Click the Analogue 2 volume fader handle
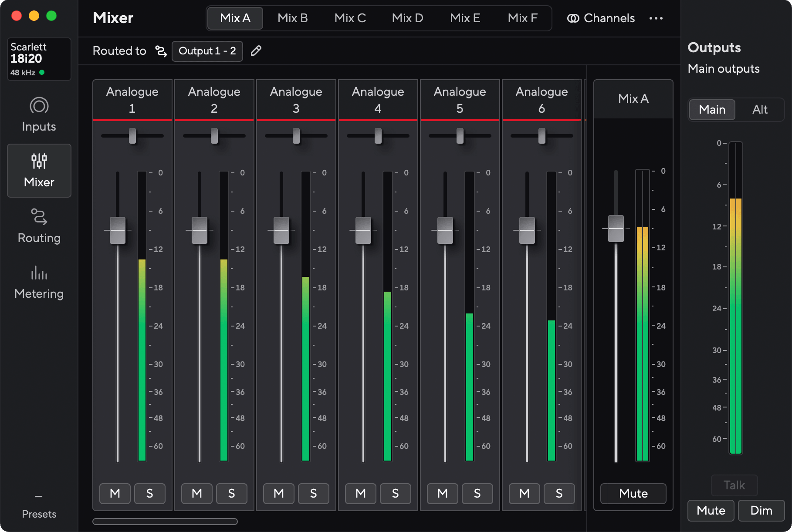The width and height of the screenshot is (792, 532). 200,230
